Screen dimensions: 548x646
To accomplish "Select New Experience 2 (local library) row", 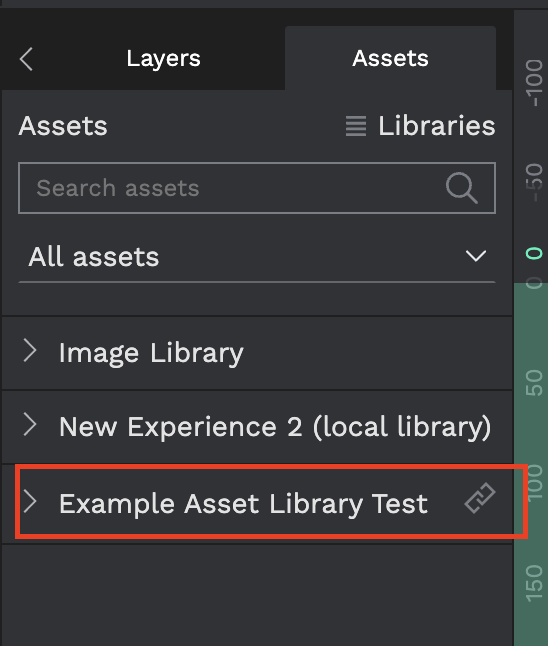I will tap(257, 427).
